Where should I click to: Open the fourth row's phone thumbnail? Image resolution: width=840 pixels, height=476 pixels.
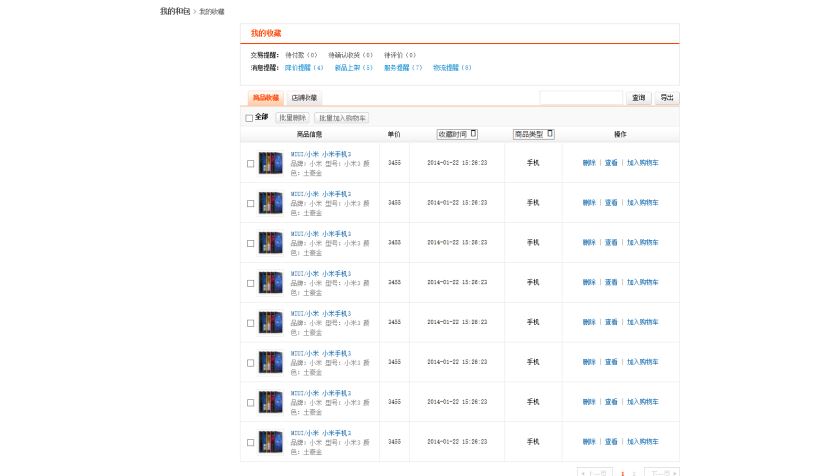pyautogui.click(x=271, y=282)
